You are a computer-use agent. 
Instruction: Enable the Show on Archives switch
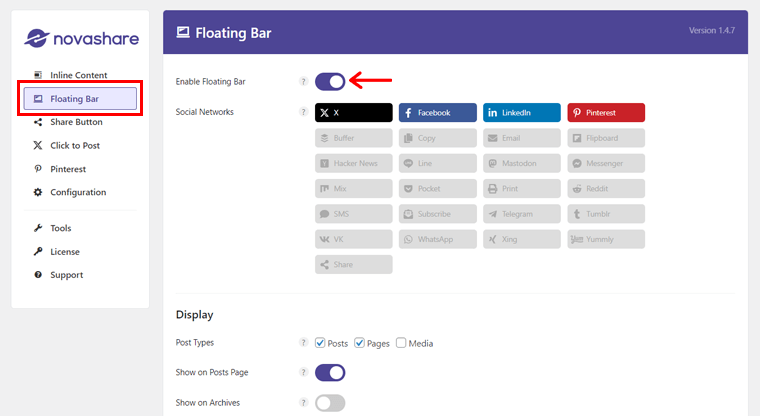point(330,403)
